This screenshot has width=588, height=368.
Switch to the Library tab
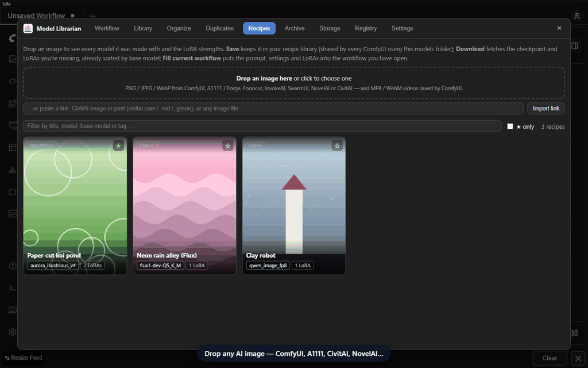pyautogui.click(x=143, y=28)
